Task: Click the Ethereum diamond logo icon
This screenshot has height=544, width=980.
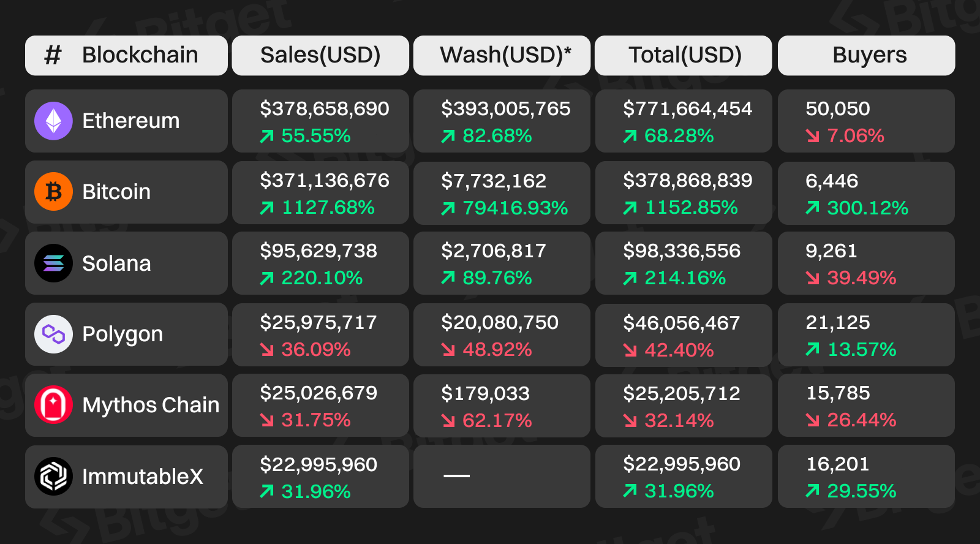Action: [x=53, y=121]
